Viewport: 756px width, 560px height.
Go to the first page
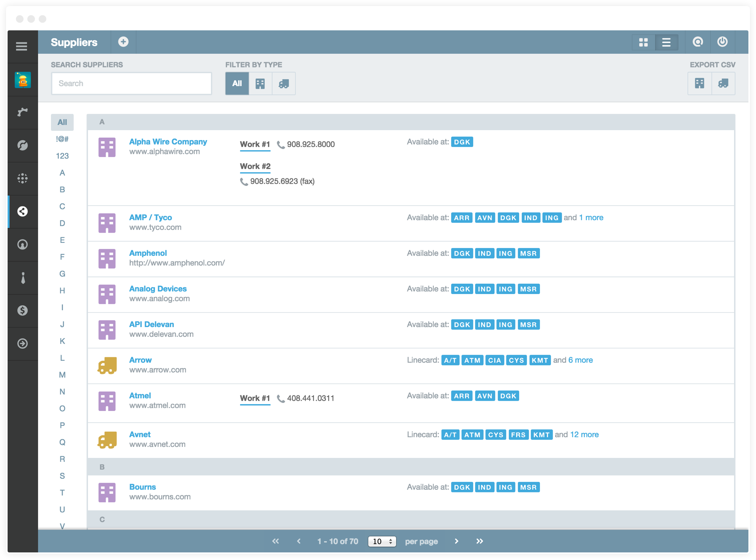click(x=276, y=541)
